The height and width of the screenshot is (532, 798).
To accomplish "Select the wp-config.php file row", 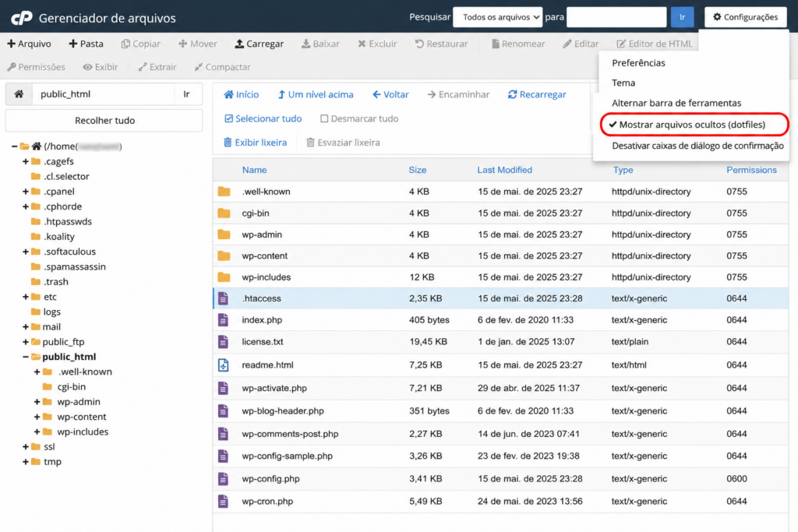I will tap(501, 478).
